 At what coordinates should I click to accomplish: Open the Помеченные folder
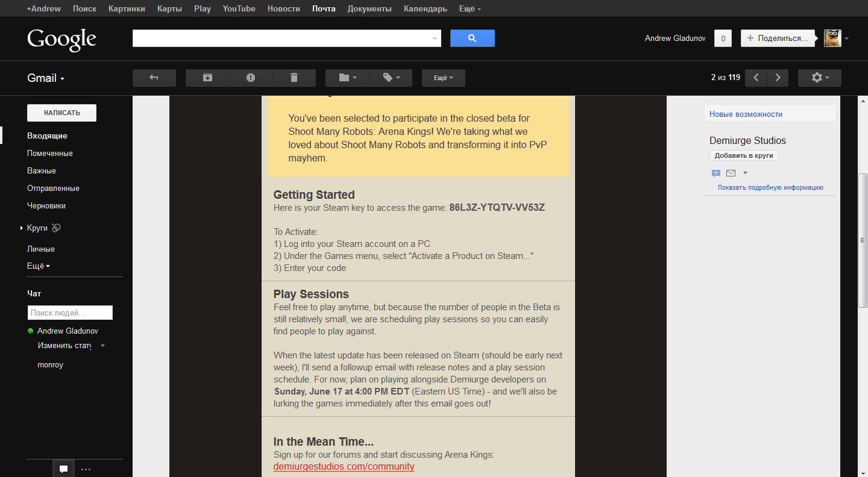pyautogui.click(x=50, y=154)
